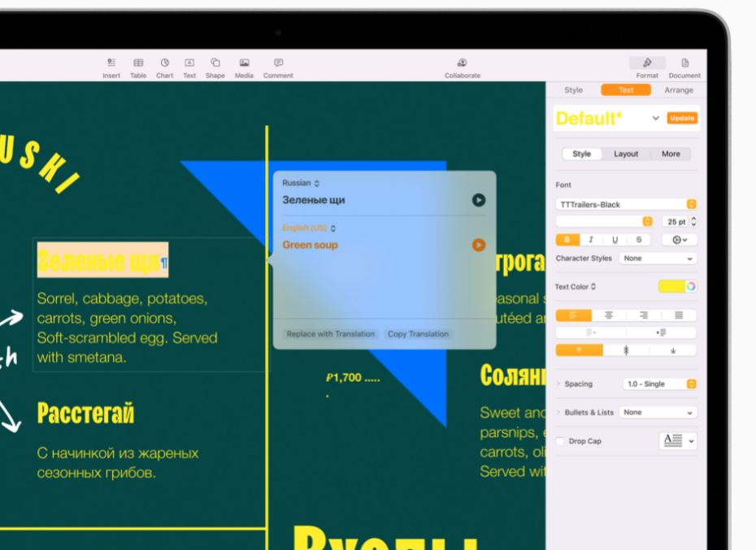Screen dimensions: 756x550
Task: Increase the text indent
Action: click(x=661, y=332)
